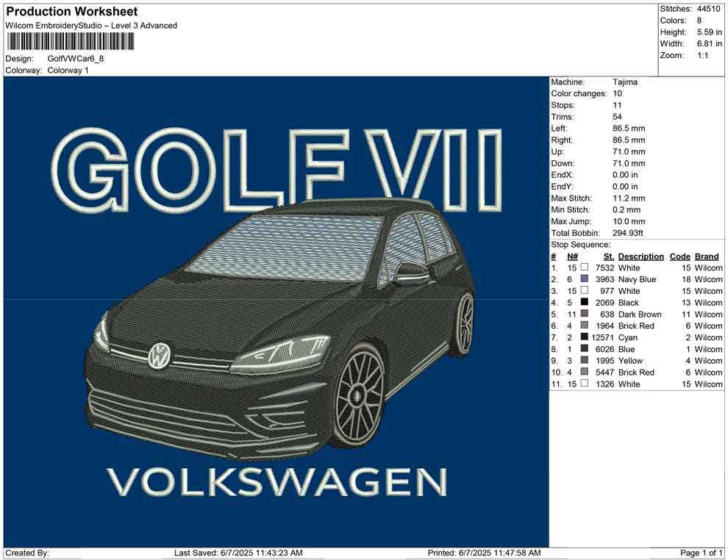Select the Cyan swatch in stop 7
The image size is (728, 560).
click(x=585, y=337)
